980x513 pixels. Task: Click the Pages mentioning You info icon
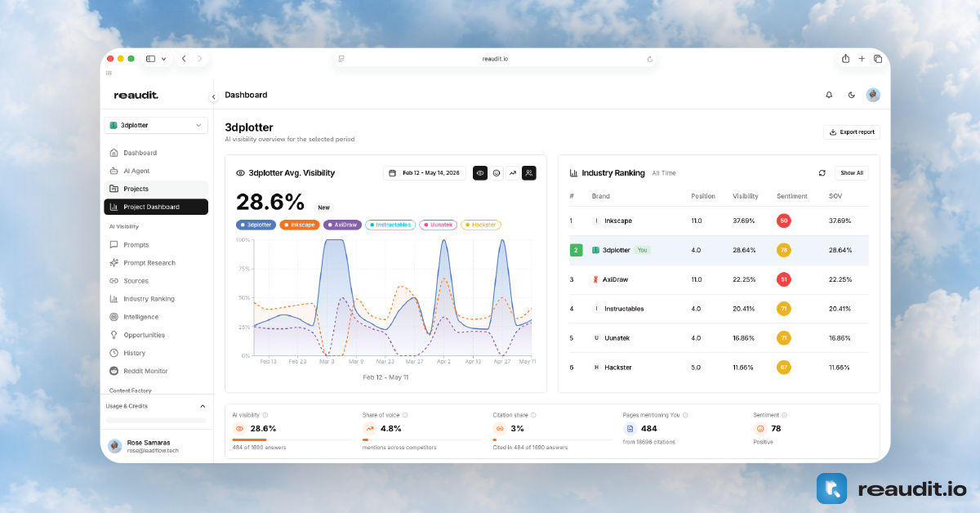click(x=685, y=415)
